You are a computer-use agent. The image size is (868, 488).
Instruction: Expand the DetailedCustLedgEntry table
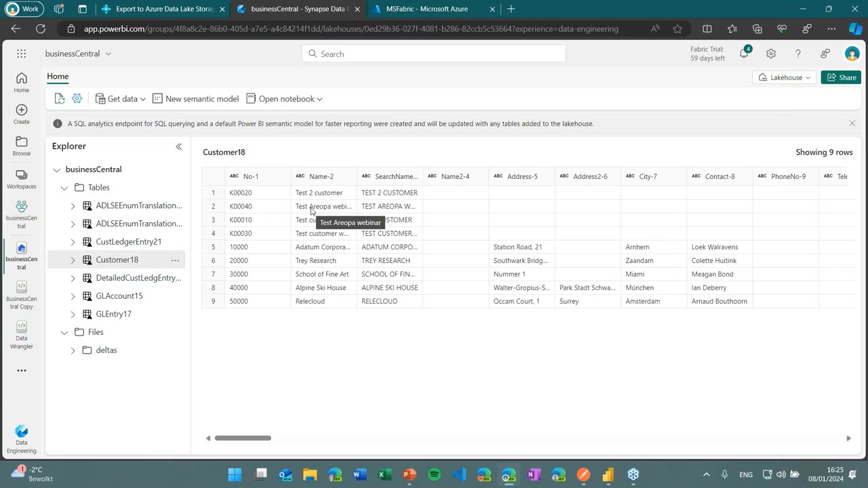[73, 278]
